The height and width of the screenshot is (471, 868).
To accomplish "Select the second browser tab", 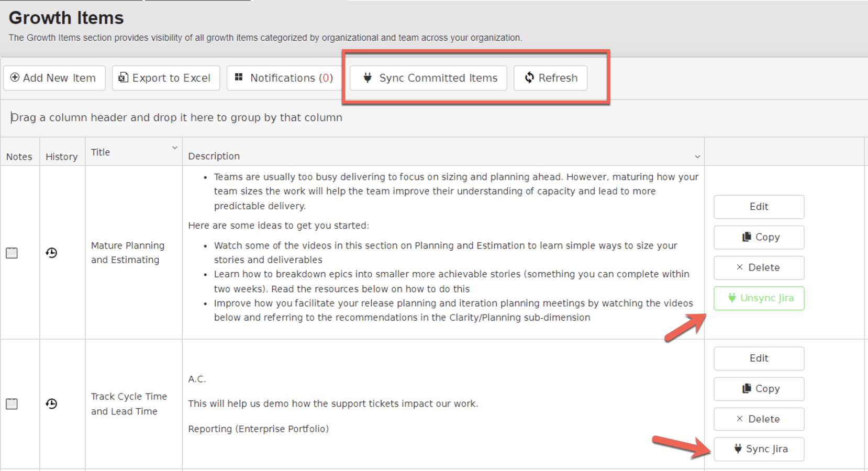I will [x=198, y=2].
